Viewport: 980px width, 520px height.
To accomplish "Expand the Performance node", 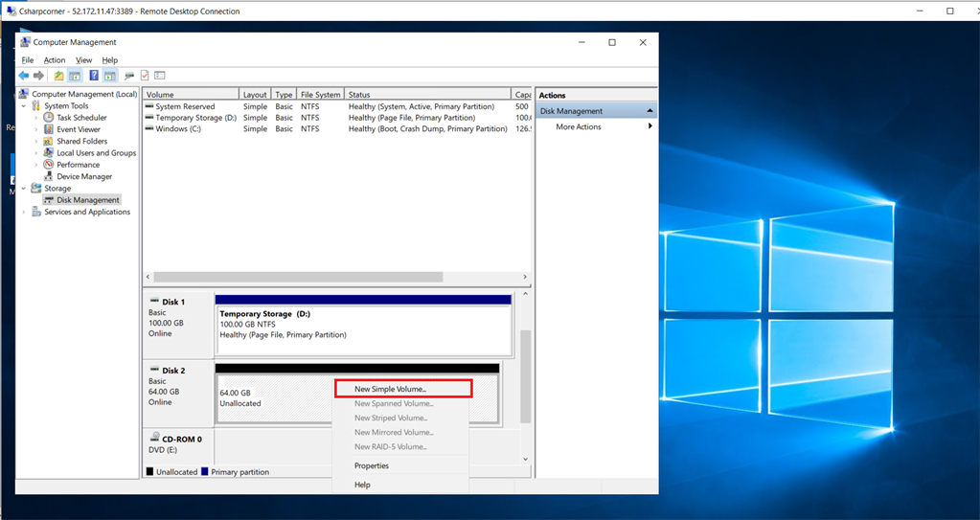I will (35, 165).
